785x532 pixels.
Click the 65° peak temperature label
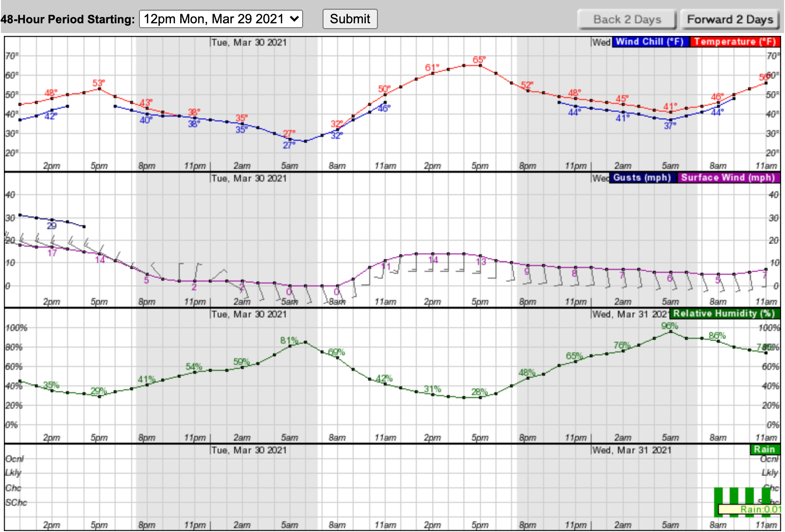click(479, 60)
